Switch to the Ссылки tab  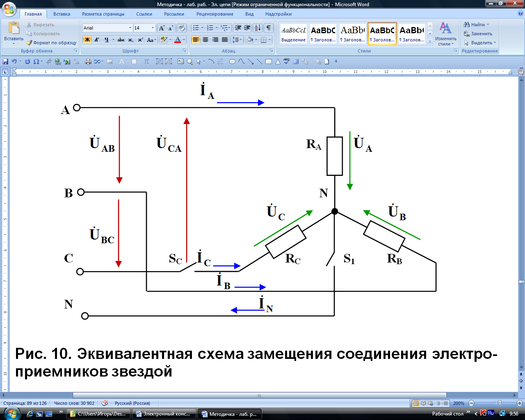point(144,14)
